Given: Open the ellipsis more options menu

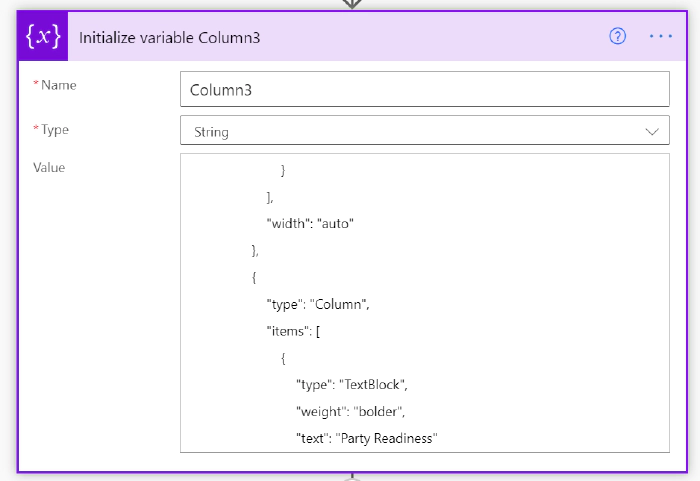Looking at the screenshot, I should (661, 37).
